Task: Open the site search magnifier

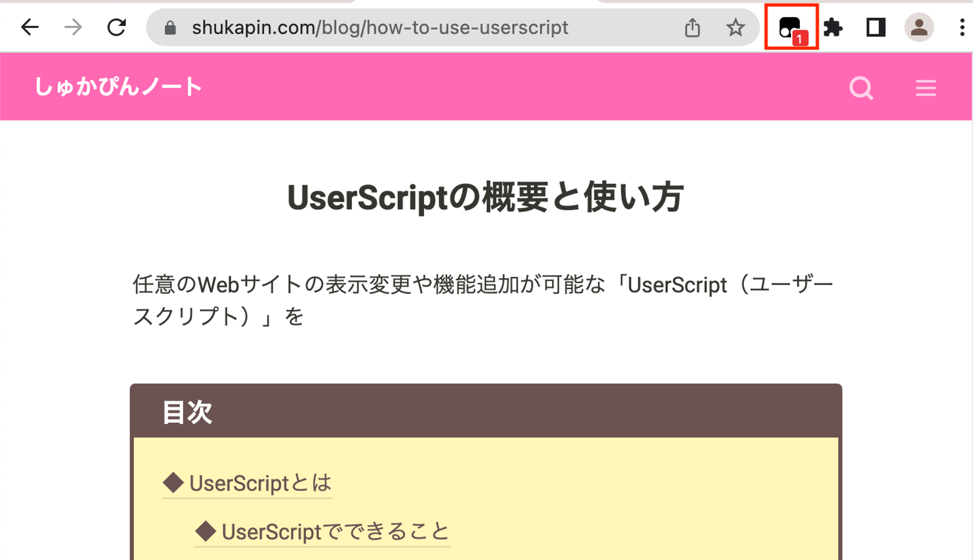Action: tap(861, 88)
